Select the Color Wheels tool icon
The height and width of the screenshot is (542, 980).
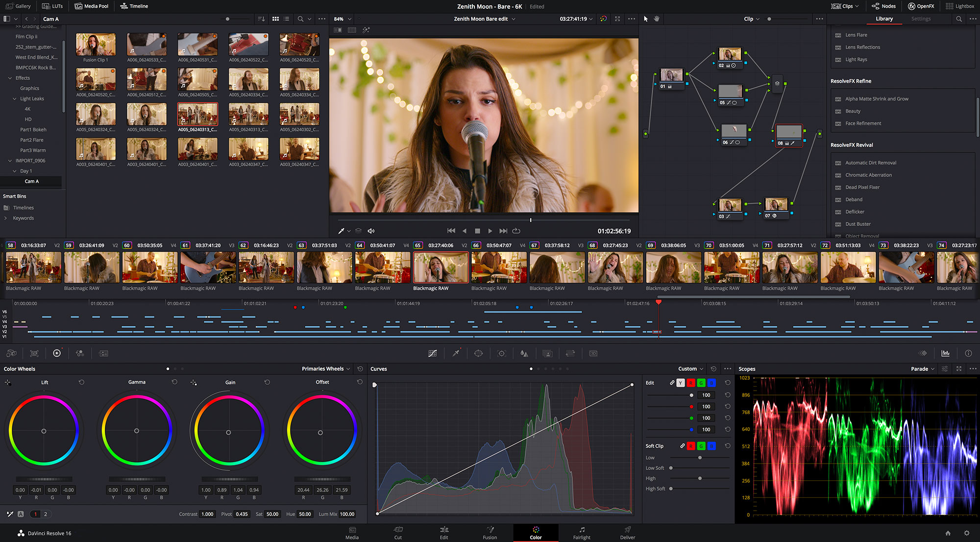pyautogui.click(x=56, y=353)
